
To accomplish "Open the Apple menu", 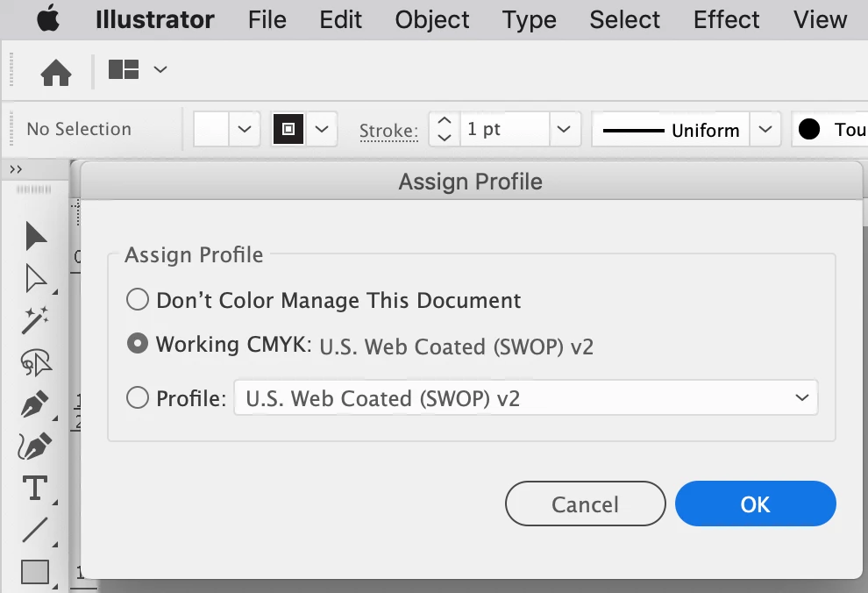I will click(x=48, y=19).
